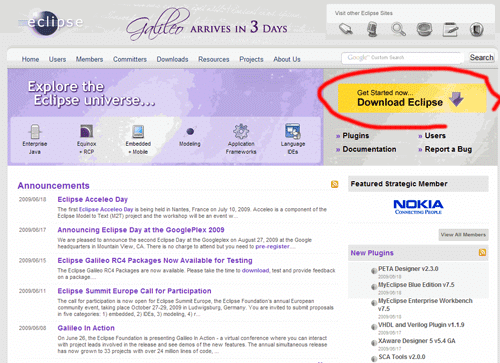Image resolution: width=500 pixels, height=363 pixels.
Task: Open the Embedded + Mobile icon
Action: [138, 131]
